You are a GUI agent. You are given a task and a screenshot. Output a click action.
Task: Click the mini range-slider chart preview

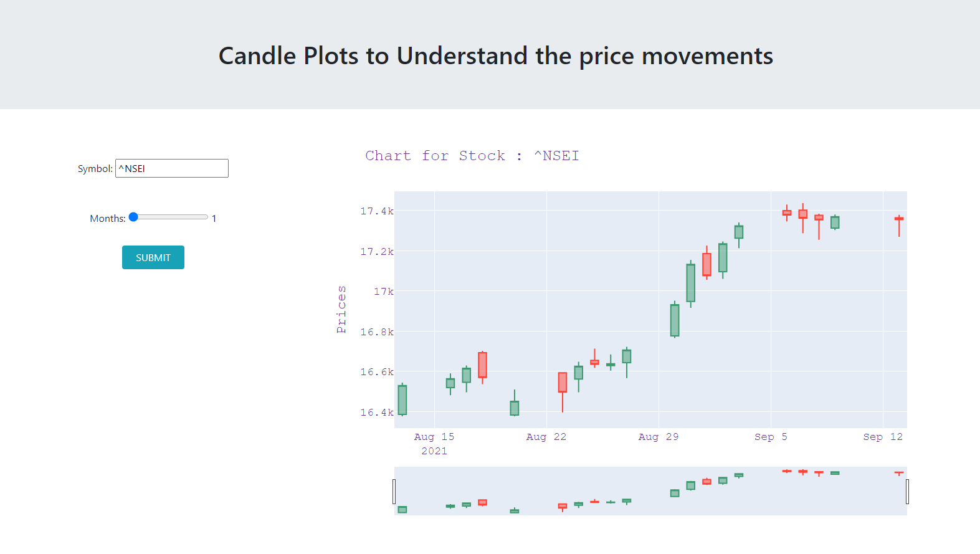coord(650,491)
